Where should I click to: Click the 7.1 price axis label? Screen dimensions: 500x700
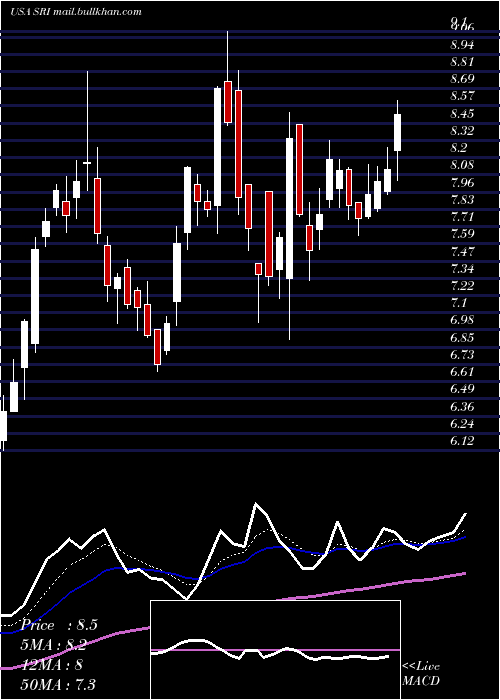coord(458,303)
